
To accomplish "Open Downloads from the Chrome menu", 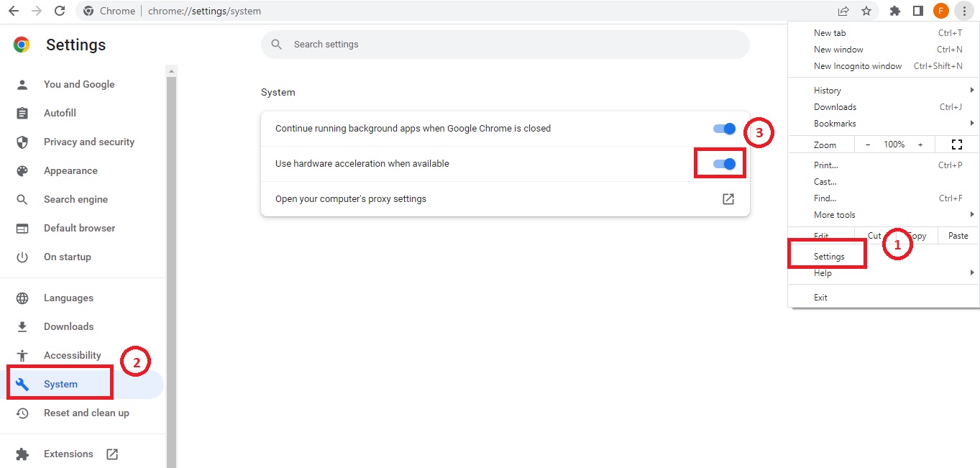I will click(x=884, y=107).
